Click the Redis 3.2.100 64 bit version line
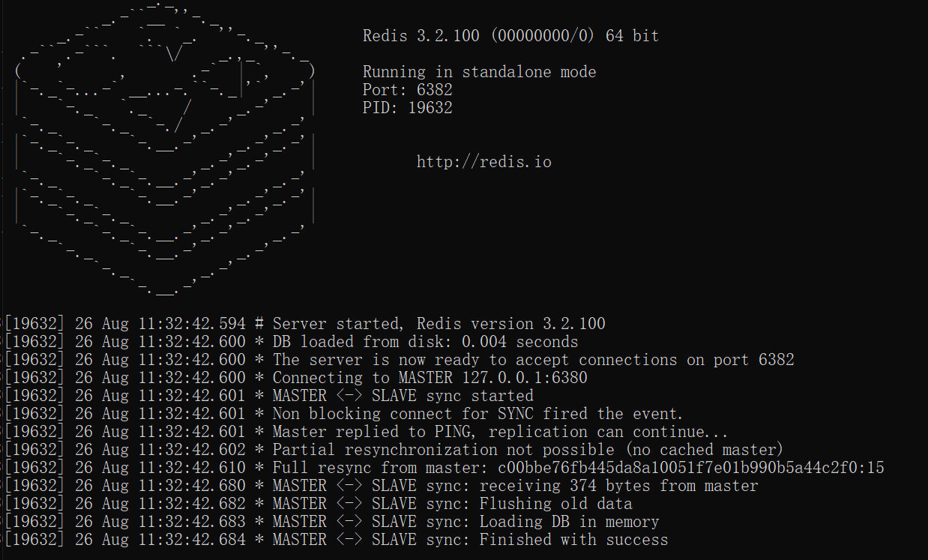The image size is (928, 560). [510, 36]
